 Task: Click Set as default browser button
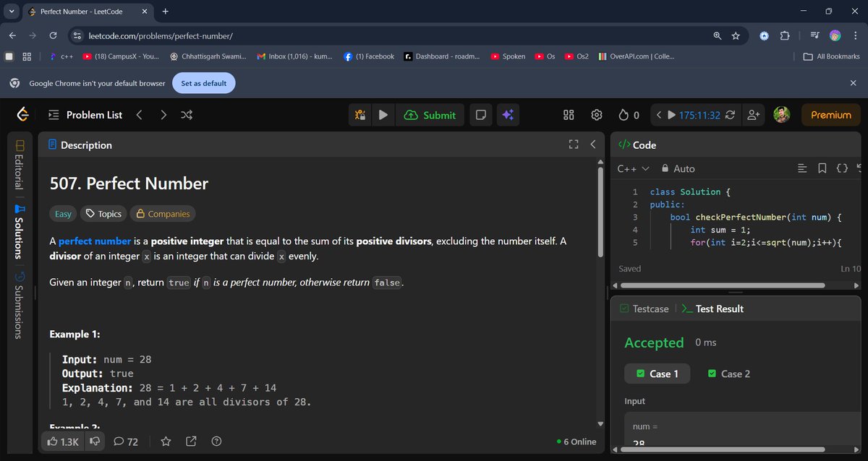click(x=204, y=83)
